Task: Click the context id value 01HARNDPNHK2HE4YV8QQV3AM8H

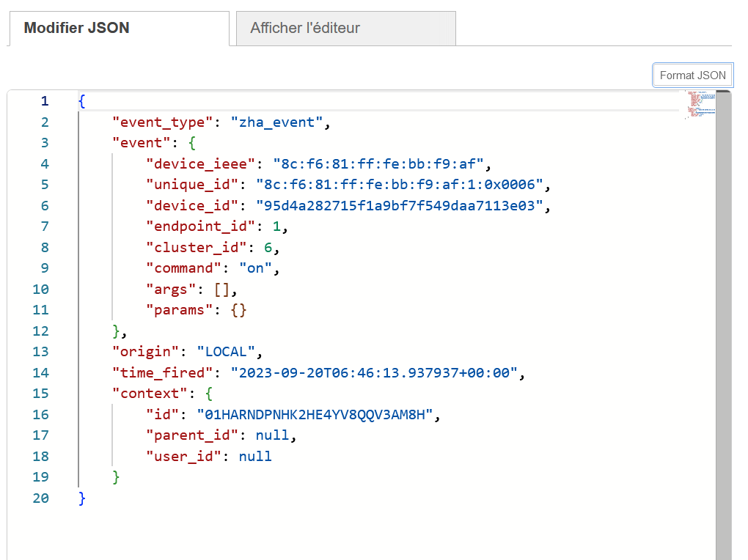Action: coord(316,415)
